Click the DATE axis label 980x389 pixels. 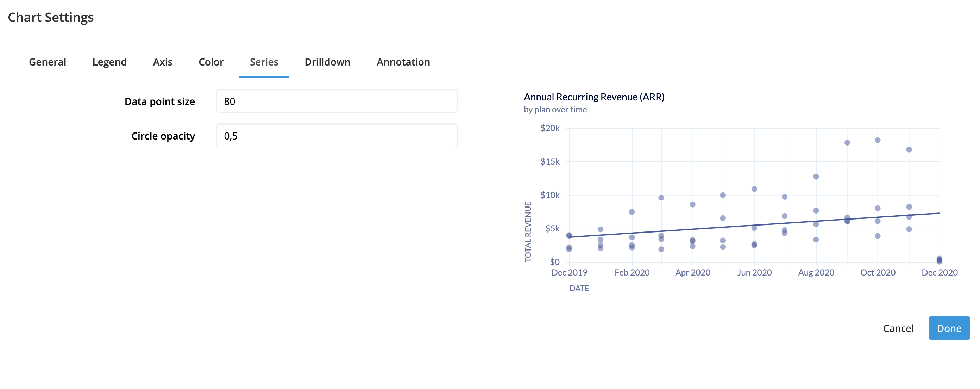click(579, 289)
